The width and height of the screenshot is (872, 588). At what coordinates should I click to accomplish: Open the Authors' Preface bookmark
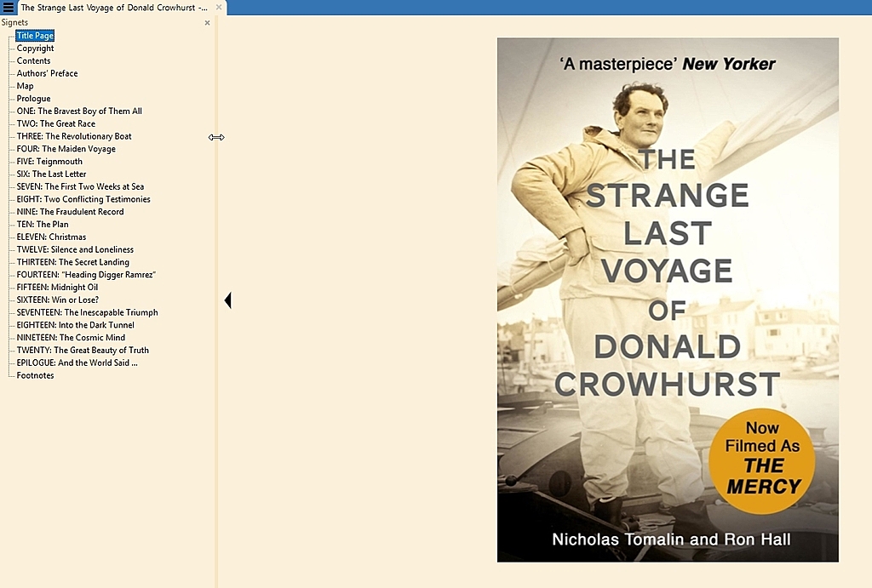tap(48, 73)
